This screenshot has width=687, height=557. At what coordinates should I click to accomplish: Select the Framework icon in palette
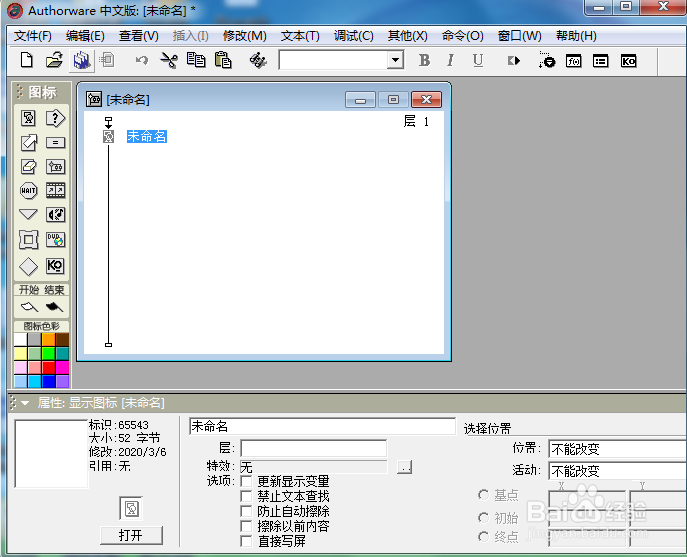pyautogui.click(x=28, y=240)
